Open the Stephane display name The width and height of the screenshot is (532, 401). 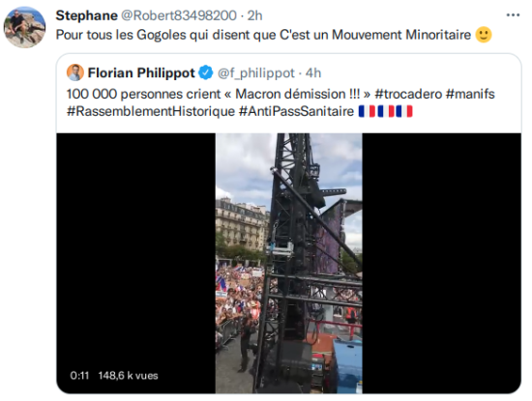point(86,15)
